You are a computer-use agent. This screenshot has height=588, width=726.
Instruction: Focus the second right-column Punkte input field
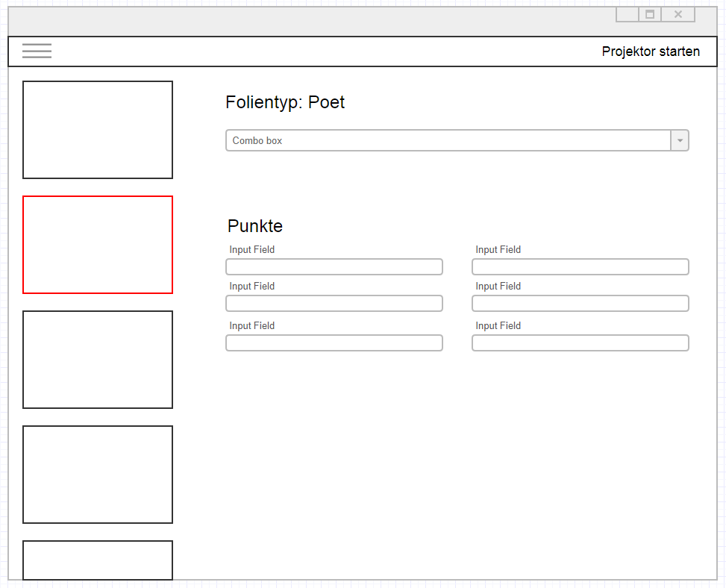tap(581, 303)
